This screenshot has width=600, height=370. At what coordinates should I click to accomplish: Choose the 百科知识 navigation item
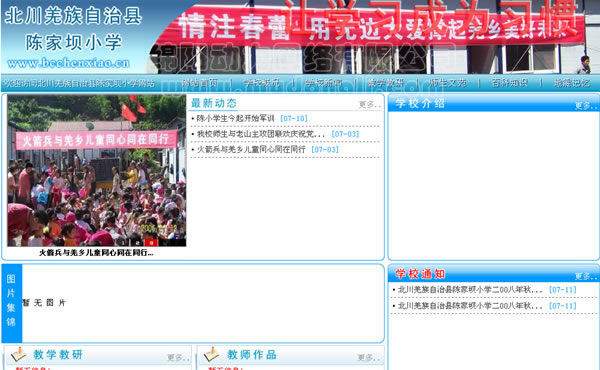510,83
